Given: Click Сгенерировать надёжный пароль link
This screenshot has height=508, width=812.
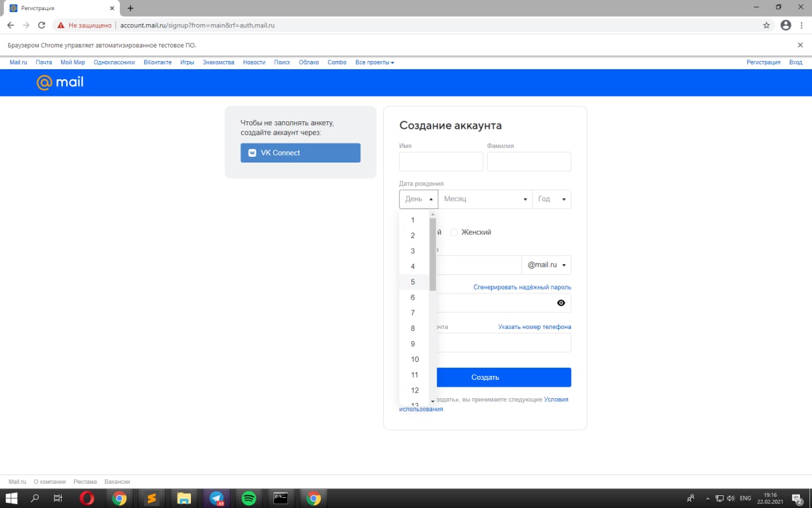Looking at the screenshot, I should coord(522,288).
